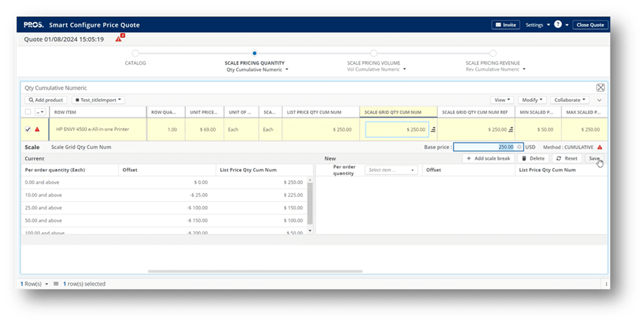Select the 25.00 and above row

pyautogui.click(x=165, y=207)
